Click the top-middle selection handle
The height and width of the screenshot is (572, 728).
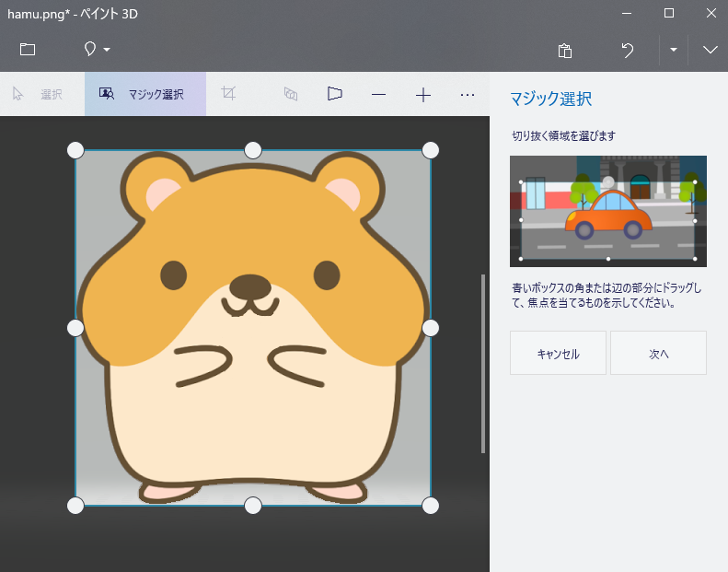pyautogui.click(x=253, y=150)
